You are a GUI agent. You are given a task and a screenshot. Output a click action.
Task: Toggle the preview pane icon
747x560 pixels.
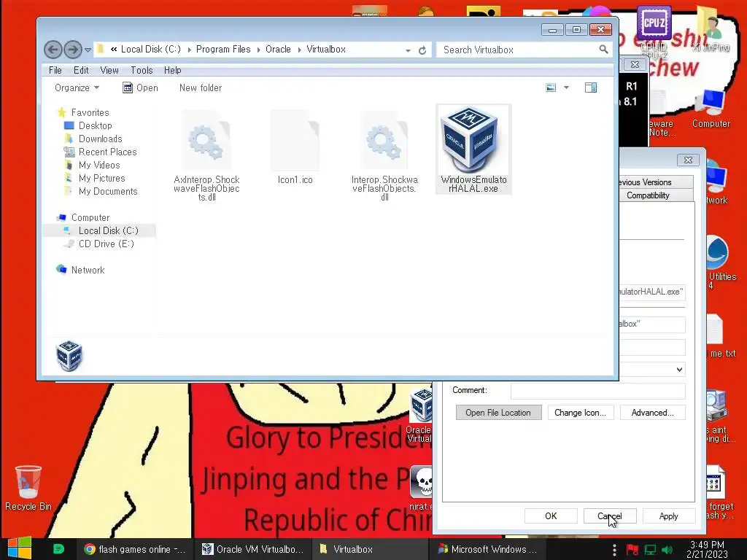591,87
